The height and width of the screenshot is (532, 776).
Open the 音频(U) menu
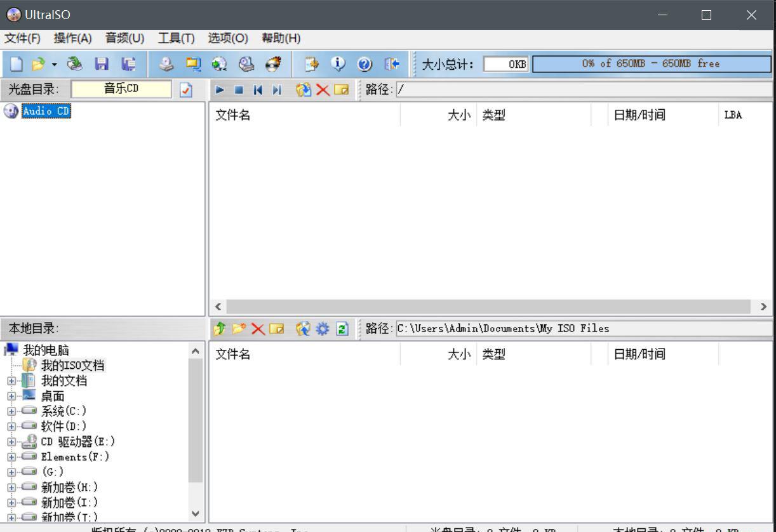124,38
